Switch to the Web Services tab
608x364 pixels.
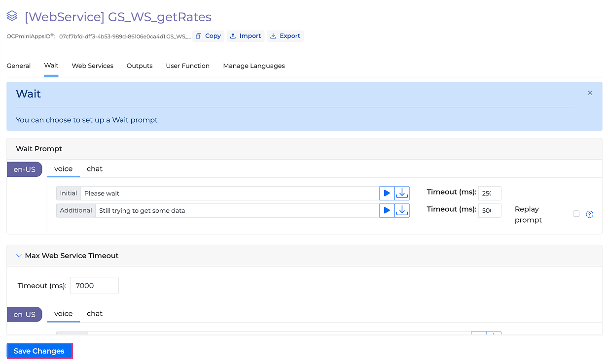tap(92, 66)
